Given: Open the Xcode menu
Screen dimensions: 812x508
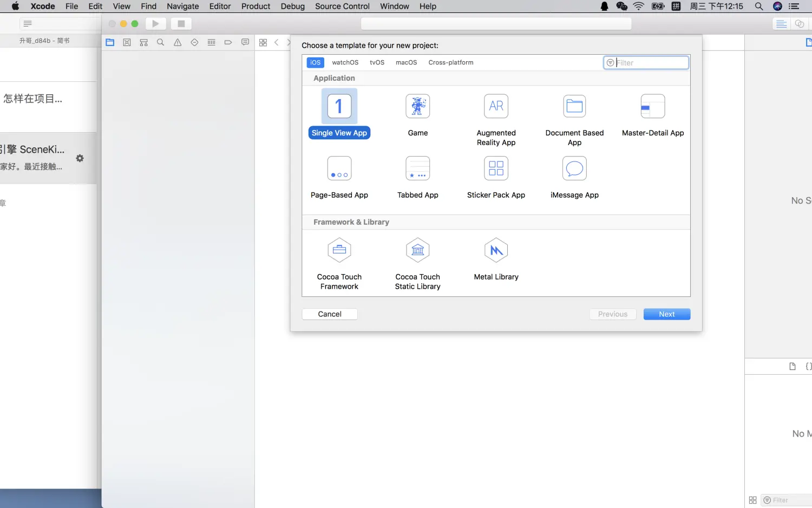Looking at the screenshot, I should tap(43, 6).
